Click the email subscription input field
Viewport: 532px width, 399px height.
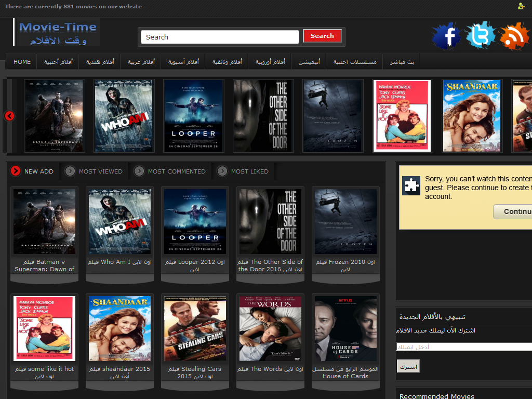click(464, 347)
